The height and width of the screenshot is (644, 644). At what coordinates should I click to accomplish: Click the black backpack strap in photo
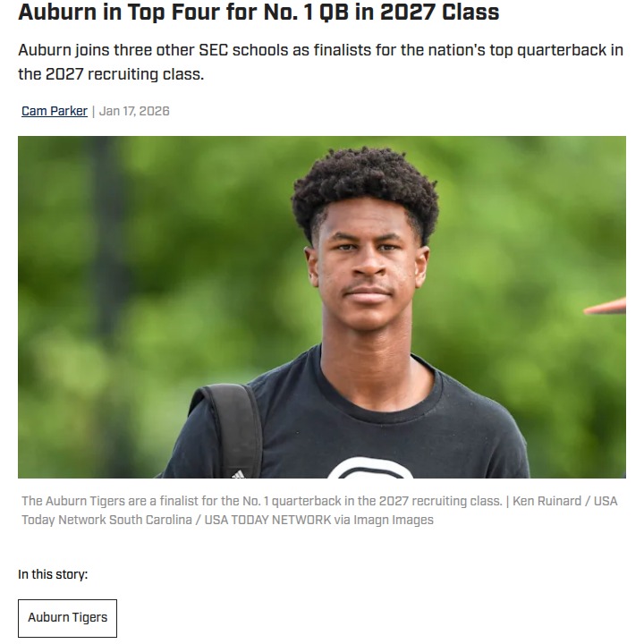point(233,429)
